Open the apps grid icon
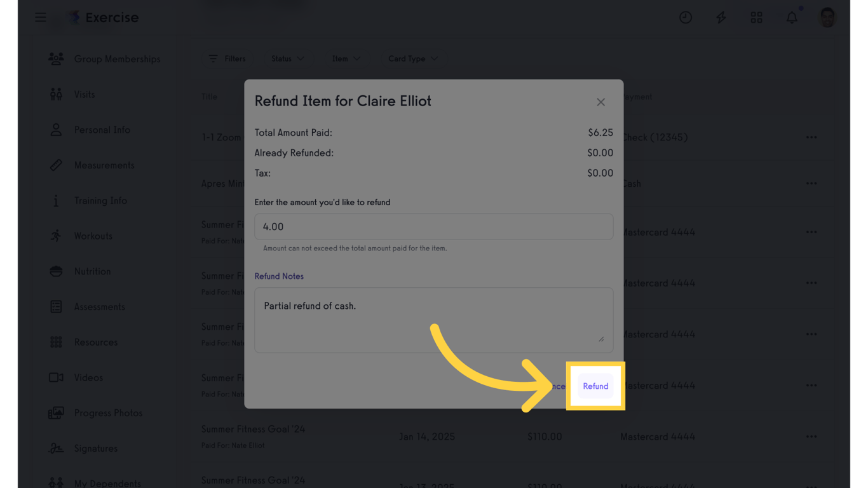Screen dimensions: 868x488 [x=756, y=17]
